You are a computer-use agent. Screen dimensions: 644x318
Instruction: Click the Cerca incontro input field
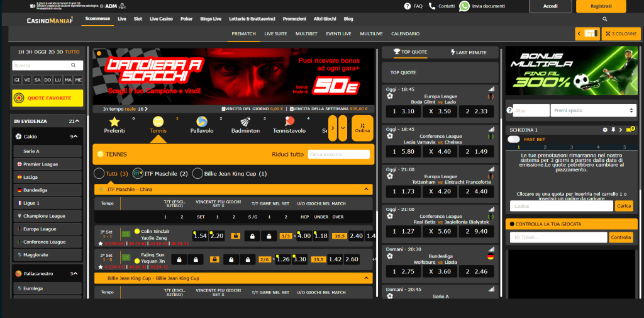coord(339,154)
